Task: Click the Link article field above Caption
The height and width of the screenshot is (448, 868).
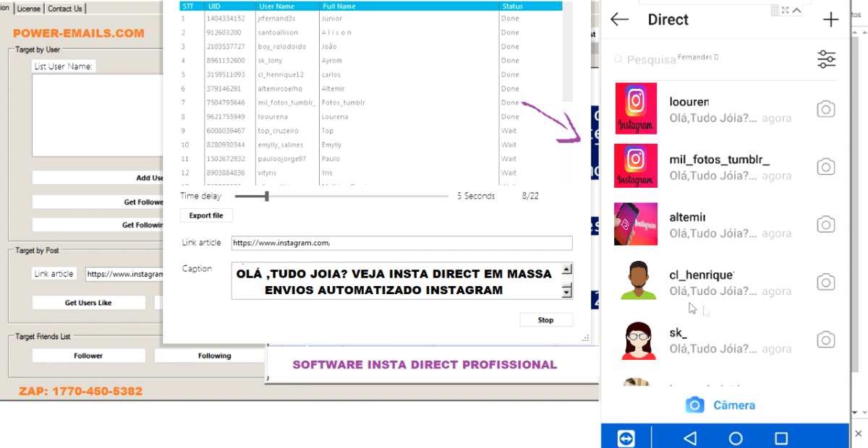Action: pyautogui.click(x=401, y=244)
